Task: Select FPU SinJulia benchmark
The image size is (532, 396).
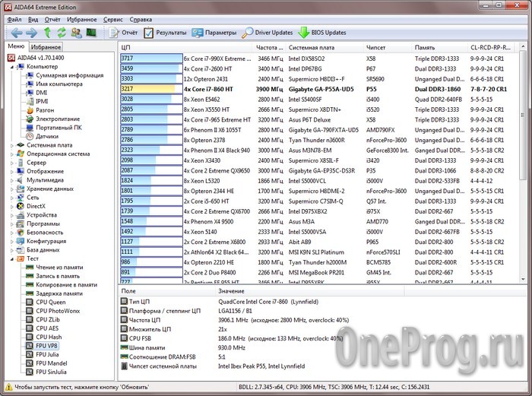Action: click(x=51, y=372)
